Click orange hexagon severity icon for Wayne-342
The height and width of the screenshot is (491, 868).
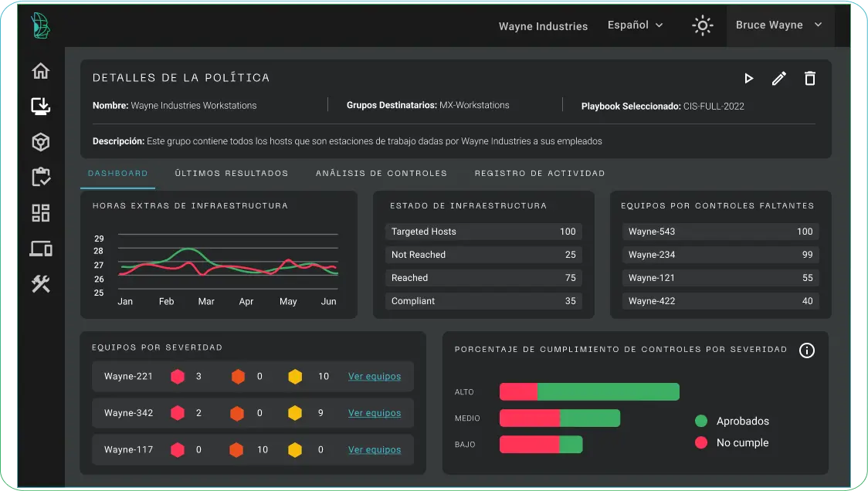pos(237,413)
